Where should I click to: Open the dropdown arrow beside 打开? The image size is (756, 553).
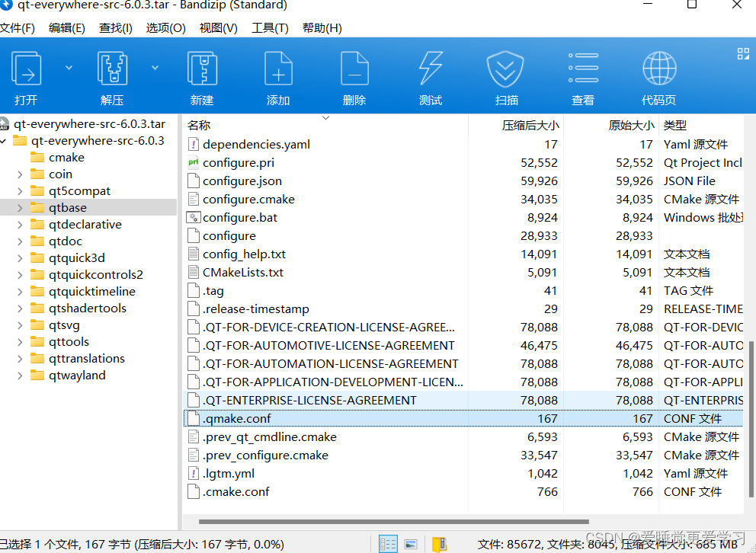[x=69, y=68]
